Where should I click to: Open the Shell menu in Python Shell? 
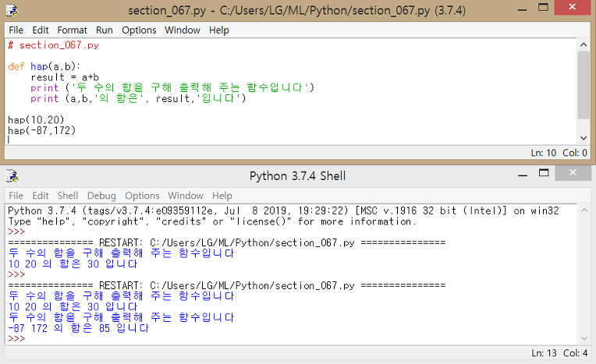click(x=68, y=196)
